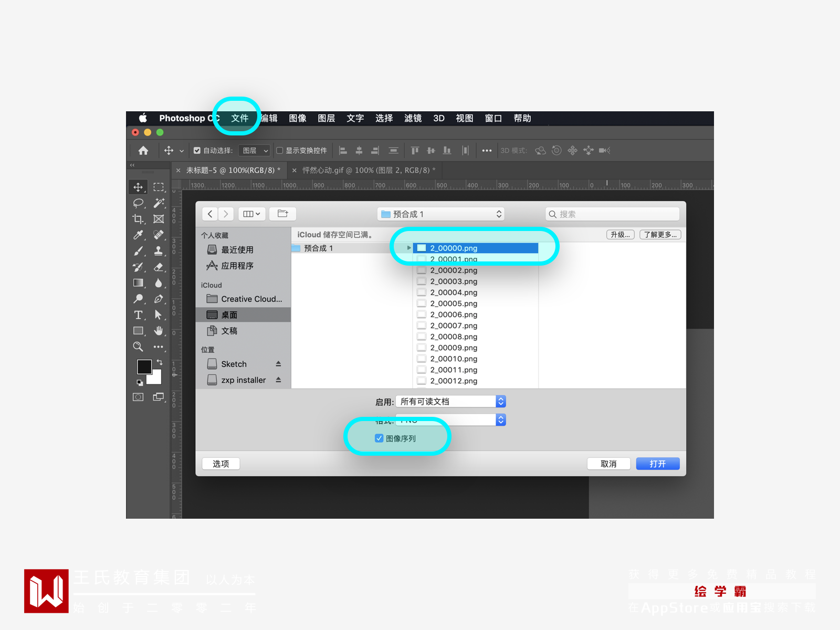This screenshot has width=840, height=630.
Task: Toggle Quick Mask mode
Action: (x=138, y=397)
